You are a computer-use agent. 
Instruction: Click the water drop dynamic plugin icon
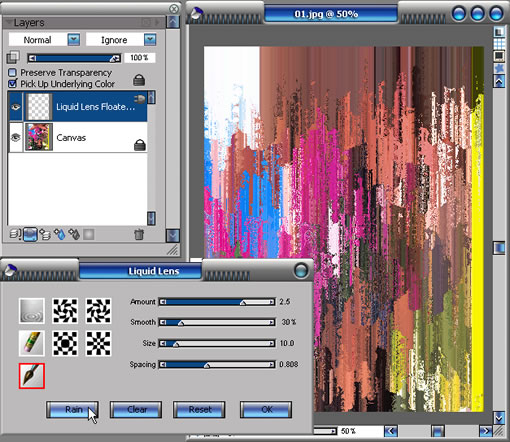click(x=60, y=234)
